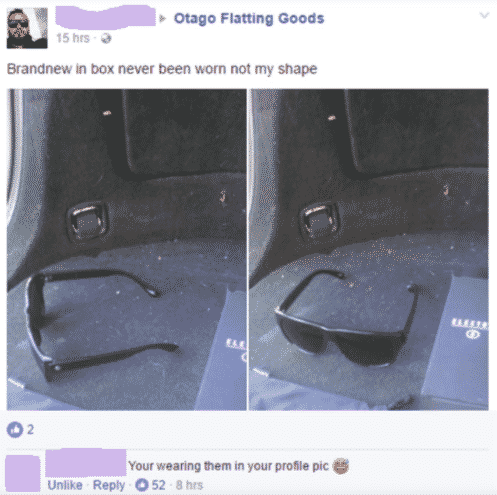Screen dimensions: 497x495
Task: Open the poster's profile picture thumbnail
Action: [x=27, y=28]
